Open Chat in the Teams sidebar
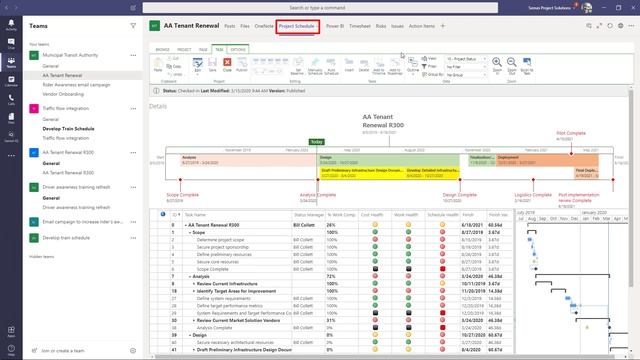 [x=11, y=43]
